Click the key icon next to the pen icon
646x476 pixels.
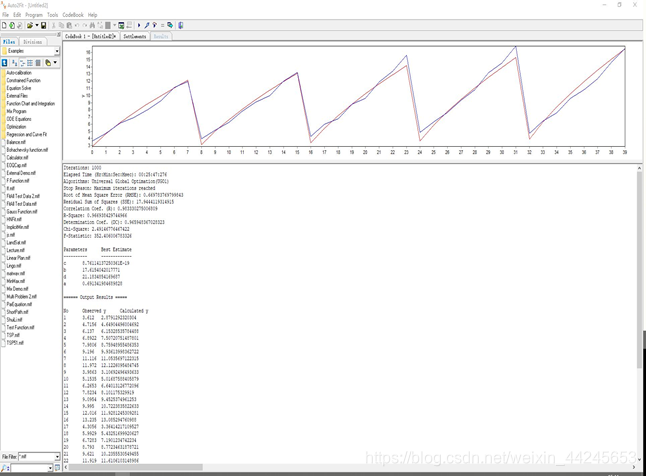tap(154, 25)
